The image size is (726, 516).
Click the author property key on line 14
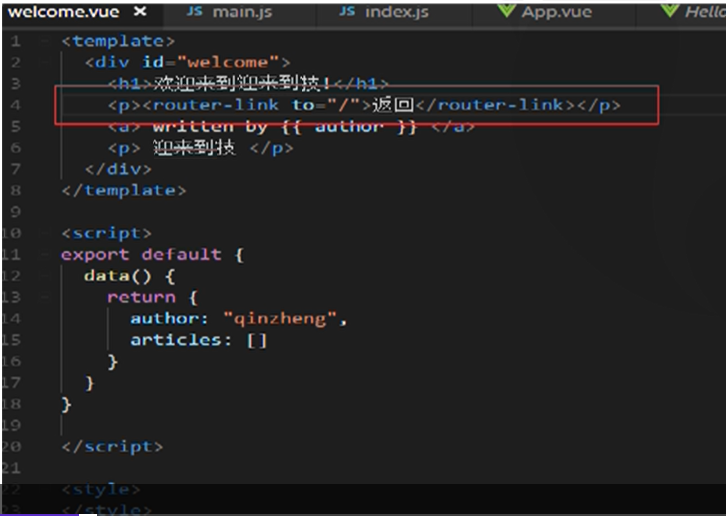click(x=164, y=319)
